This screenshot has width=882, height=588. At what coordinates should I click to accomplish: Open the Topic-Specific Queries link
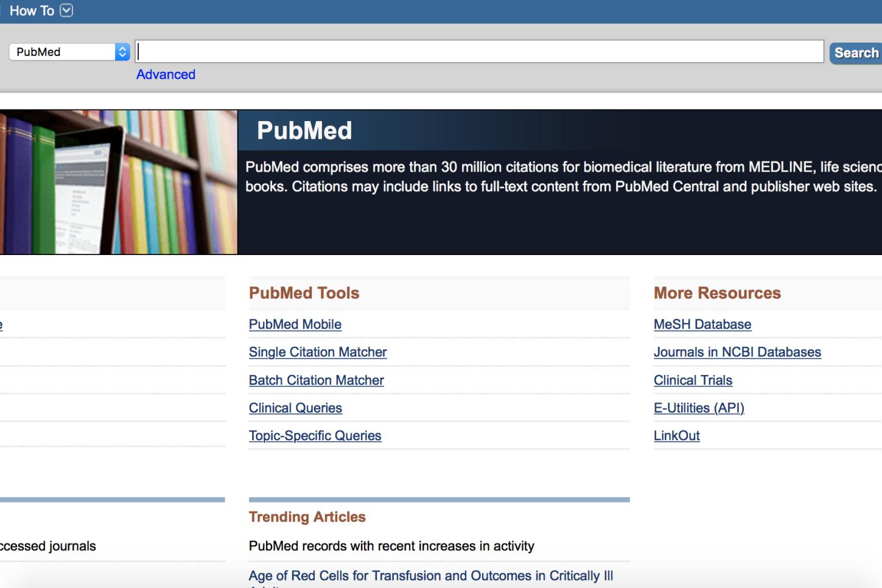pos(315,436)
